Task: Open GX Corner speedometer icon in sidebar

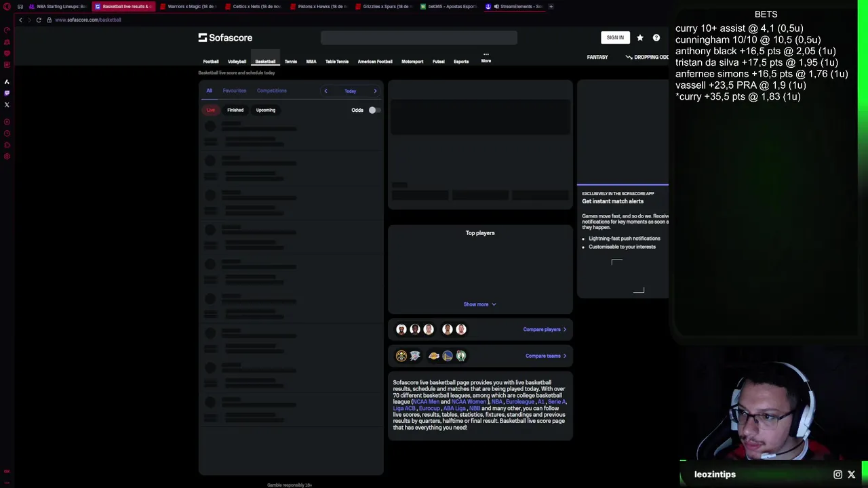Action: (x=7, y=30)
